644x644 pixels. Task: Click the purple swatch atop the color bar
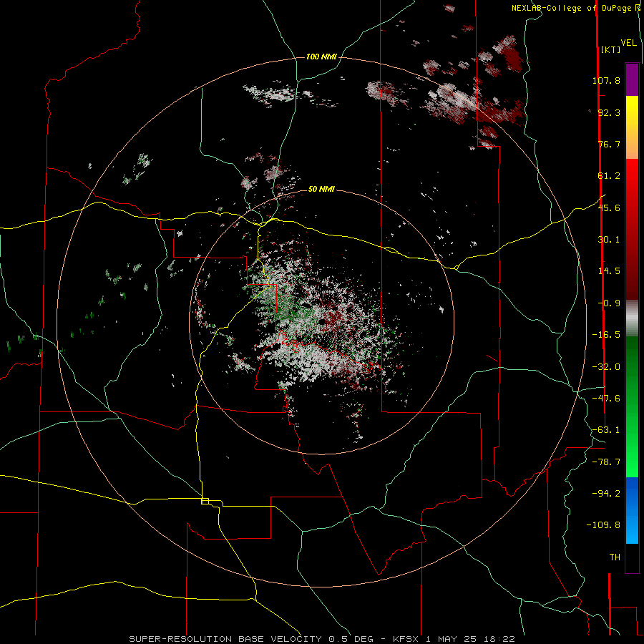[632, 79]
